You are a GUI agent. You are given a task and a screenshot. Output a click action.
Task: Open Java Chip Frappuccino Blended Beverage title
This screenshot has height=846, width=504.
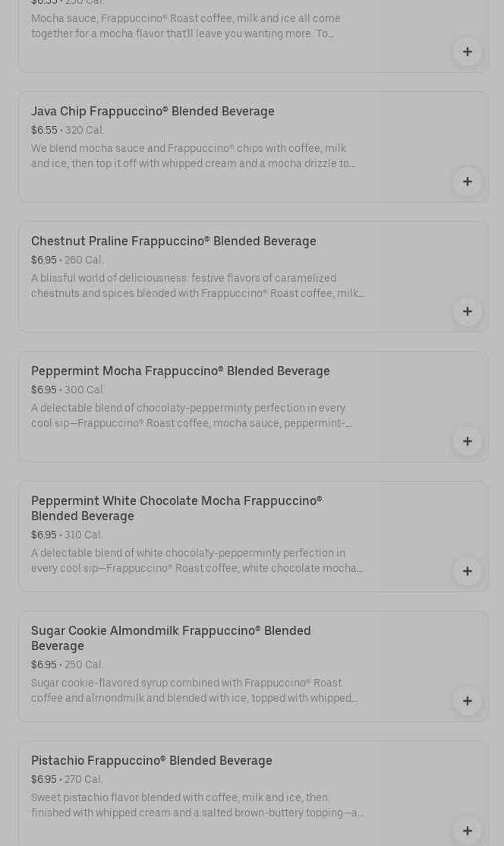coord(153,112)
